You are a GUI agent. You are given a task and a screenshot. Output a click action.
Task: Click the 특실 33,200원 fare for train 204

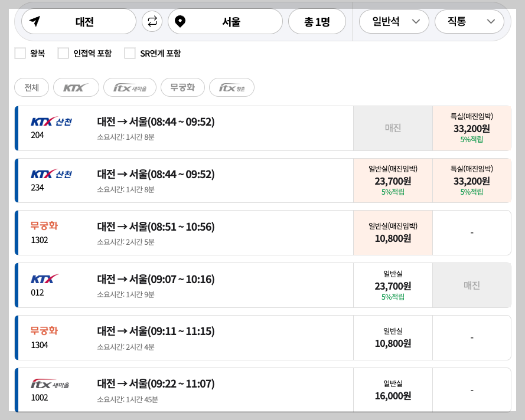(x=472, y=128)
